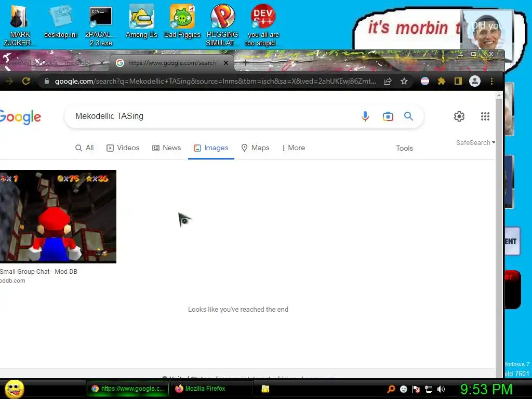The width and height of the screenshot is (532, 399).
Task: Open the Mario 64 image result thumbnail
Action: (58, 217)
